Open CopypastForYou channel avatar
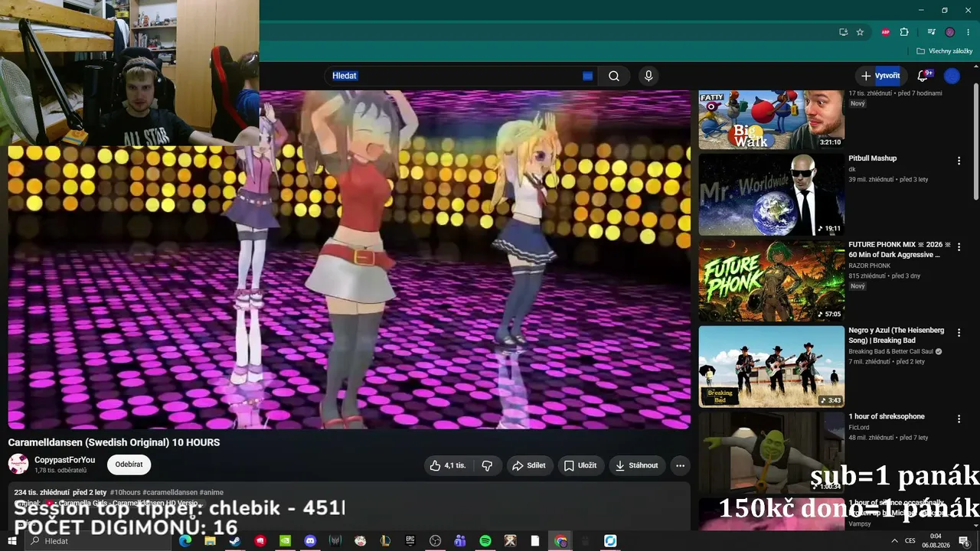This screenshot has width=980, height=551. point(18,464)
